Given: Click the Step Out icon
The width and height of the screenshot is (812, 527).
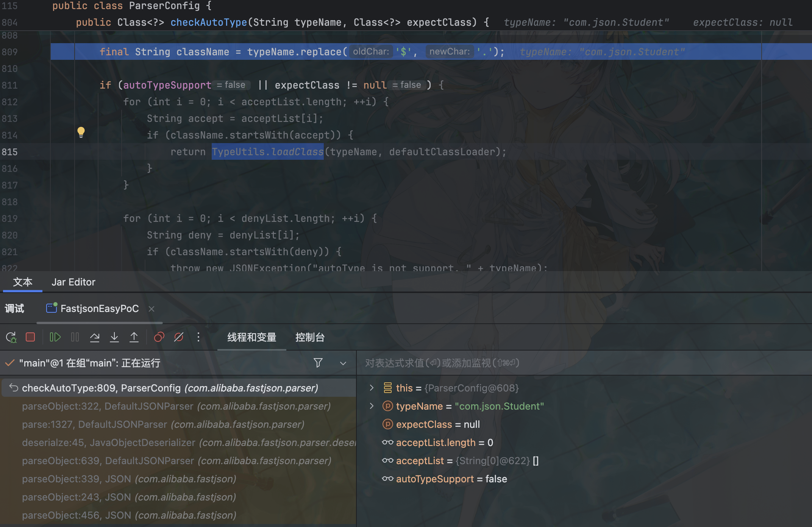Looking at the screenshot, I should pos(134,337).
